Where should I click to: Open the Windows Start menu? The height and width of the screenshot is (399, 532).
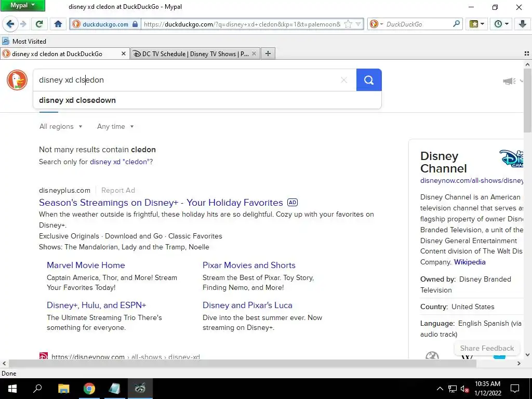coord(12,389)
